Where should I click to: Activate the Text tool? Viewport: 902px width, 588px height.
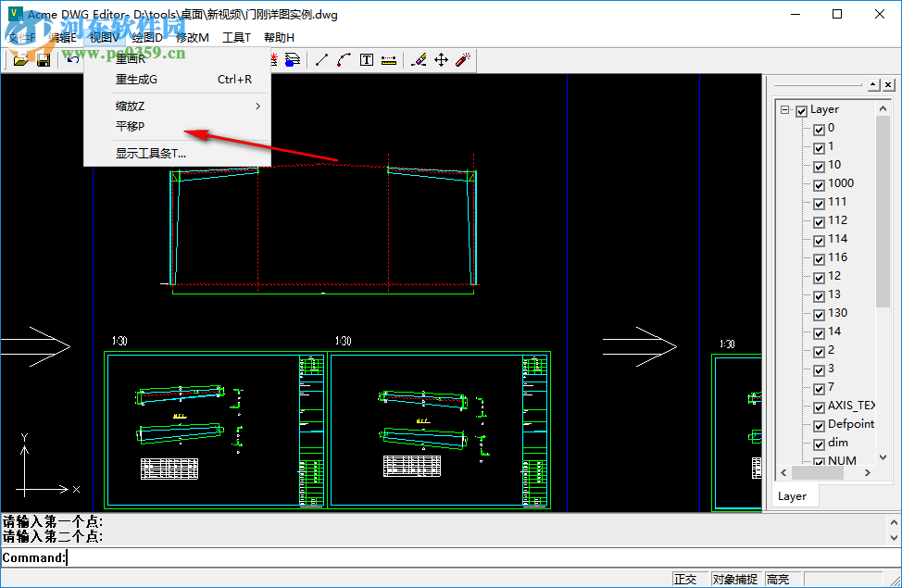pyautogui.click(x=366, y=59)
